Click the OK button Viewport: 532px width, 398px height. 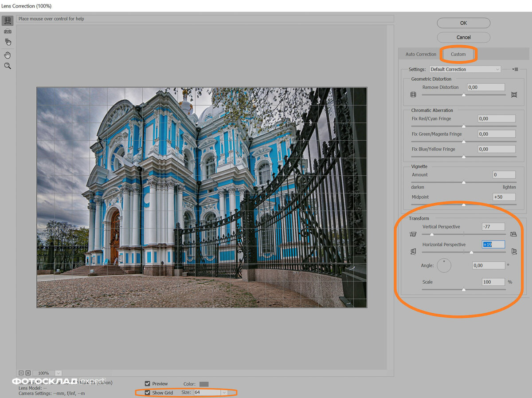(x=463, y=23)
